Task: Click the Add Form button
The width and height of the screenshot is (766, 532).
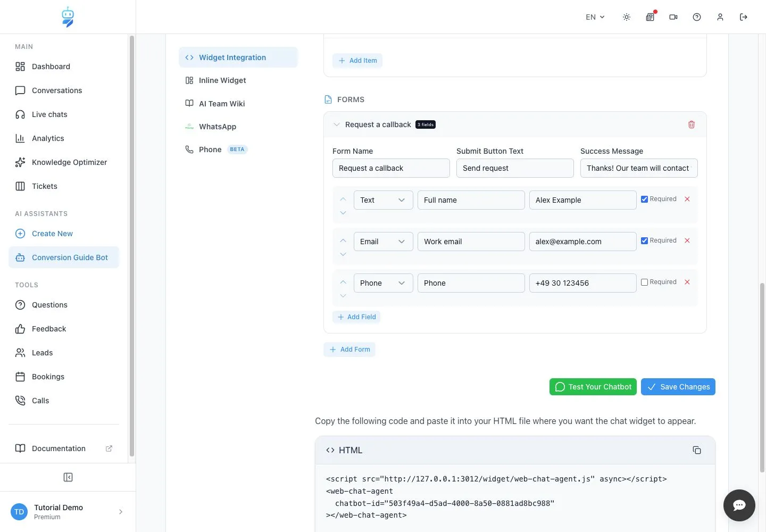Action: pyautogui.click(x=349, y=350)
